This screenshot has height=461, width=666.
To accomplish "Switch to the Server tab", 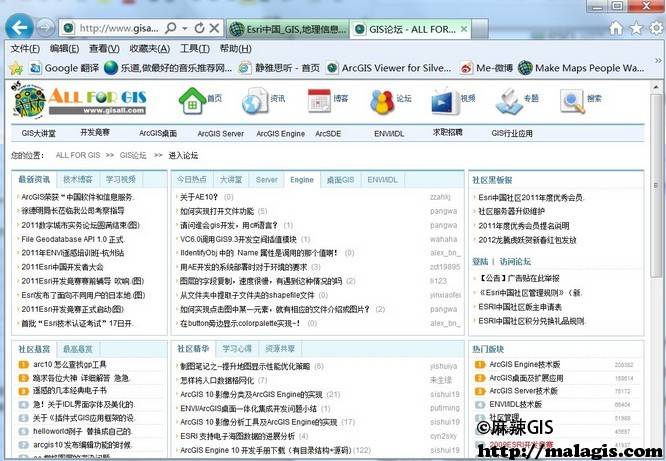I will (266, 180).
